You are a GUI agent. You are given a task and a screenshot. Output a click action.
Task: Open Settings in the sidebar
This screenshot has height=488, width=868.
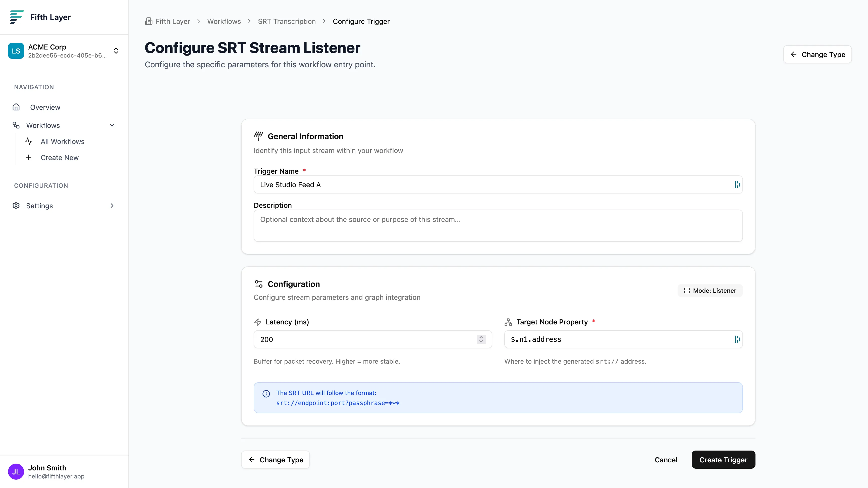click(39, 206)
